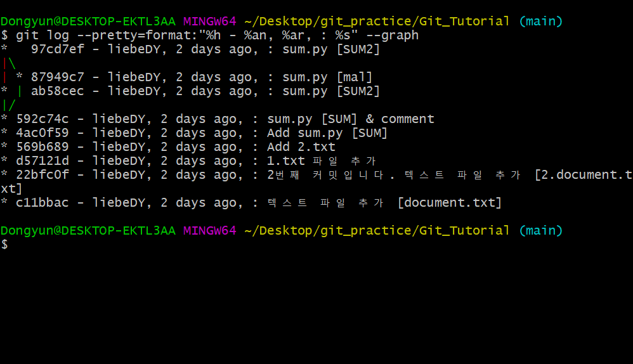Click the 'sum.py [mal]' commit message
Screen dimensions: 633x364
pos(327,77)
